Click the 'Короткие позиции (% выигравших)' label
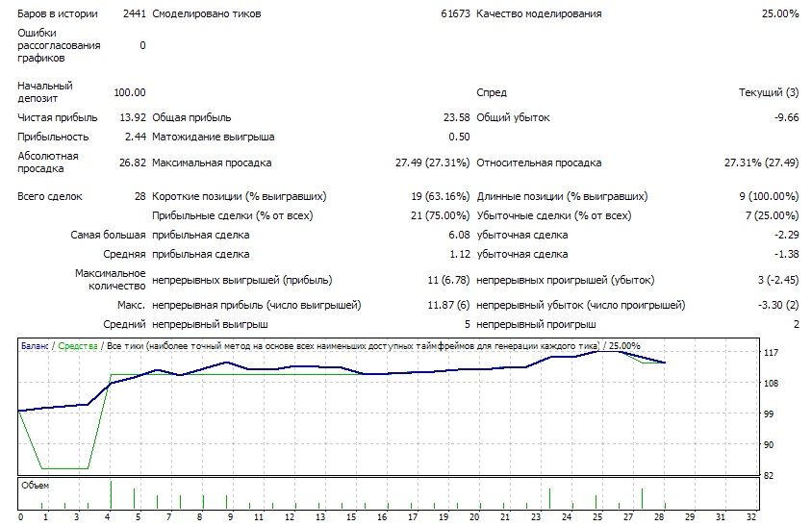The width and height of the screenshot is (812, 526). pyautogui.click(x=240, y=197)
